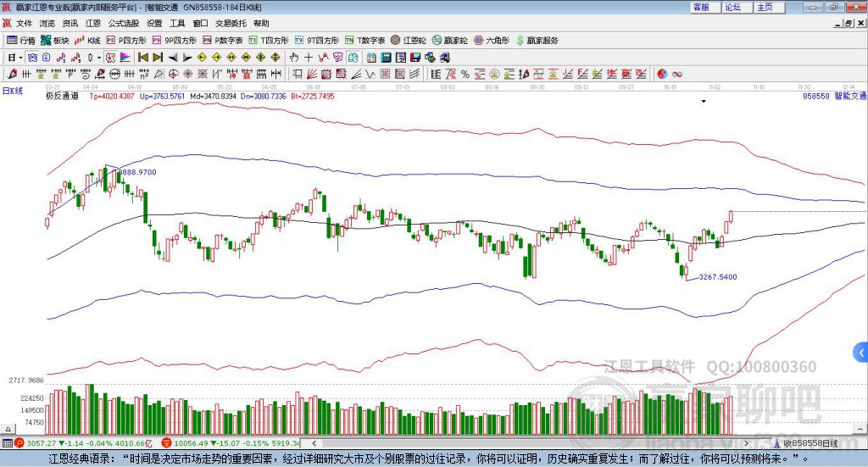
Task: Open the K线 chart view
Action: pos(89,40)
